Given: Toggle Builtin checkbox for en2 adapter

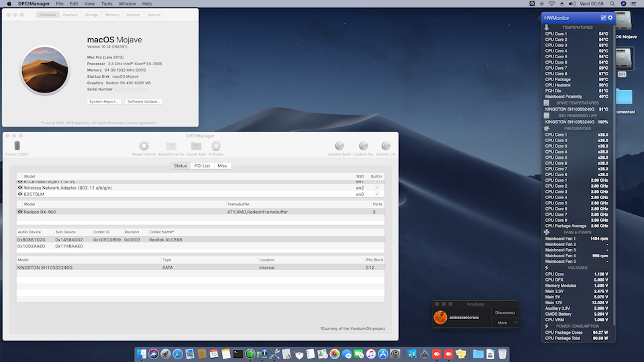Looking at the screenshot, I should 377,188.
